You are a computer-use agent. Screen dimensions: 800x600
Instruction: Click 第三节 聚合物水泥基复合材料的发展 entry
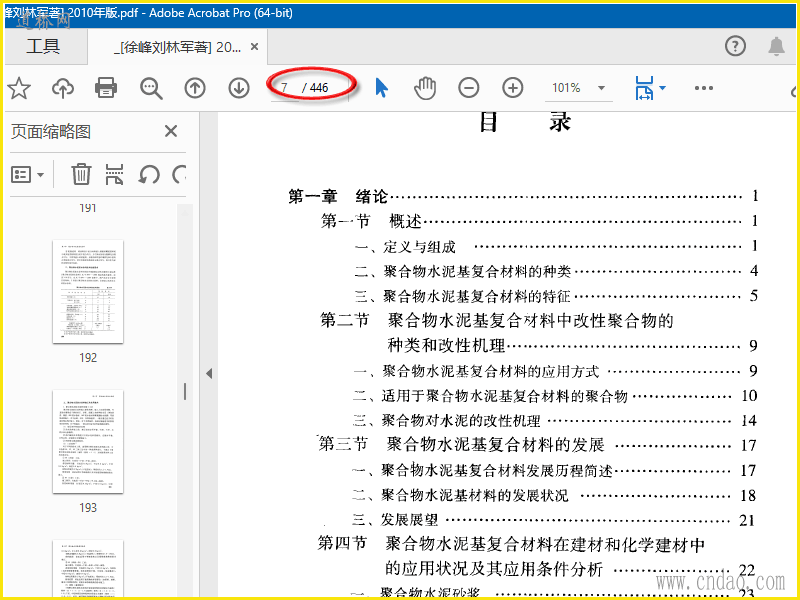click(x=538, y=444)
